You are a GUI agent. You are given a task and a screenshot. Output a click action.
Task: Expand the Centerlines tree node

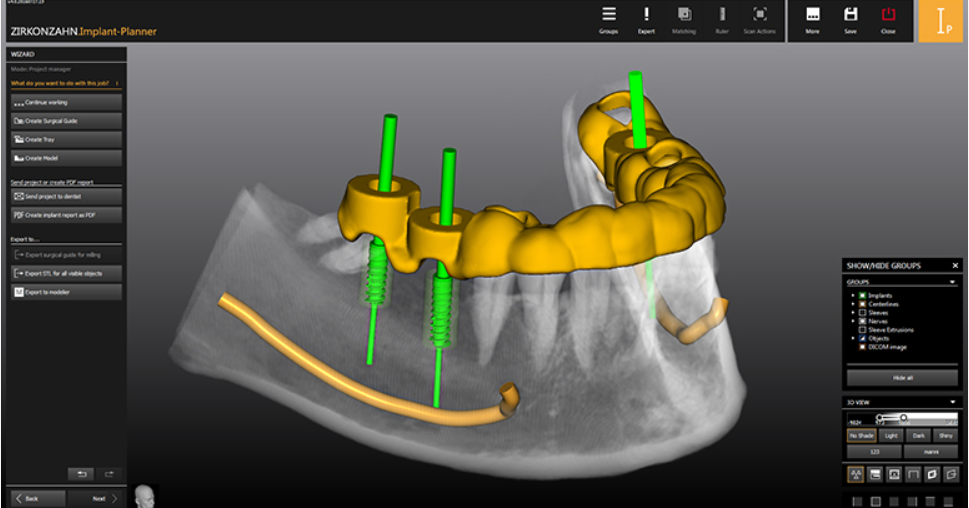pyautogui.click(x=853, y=304)
